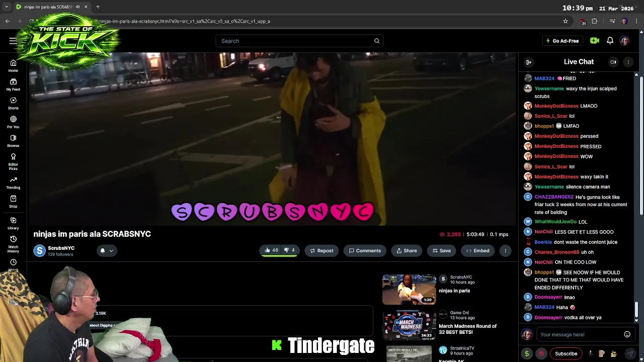This screenshot has height=362, width=644.
Task: Open Browse in the sidebar
Action: (13, 141)
